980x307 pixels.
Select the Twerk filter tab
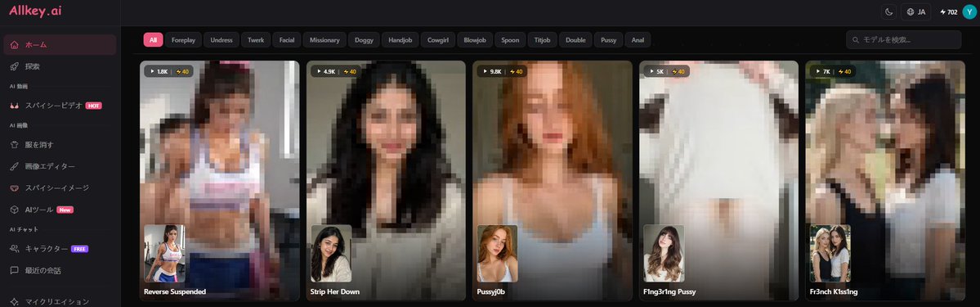(256, 40)
